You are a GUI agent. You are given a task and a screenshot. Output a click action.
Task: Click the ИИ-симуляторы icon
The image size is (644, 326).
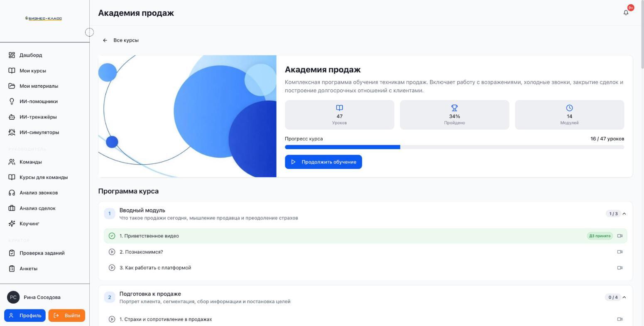coord(12,132)
